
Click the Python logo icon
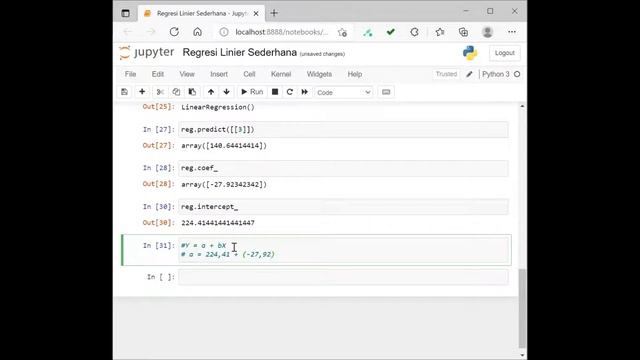470,53
